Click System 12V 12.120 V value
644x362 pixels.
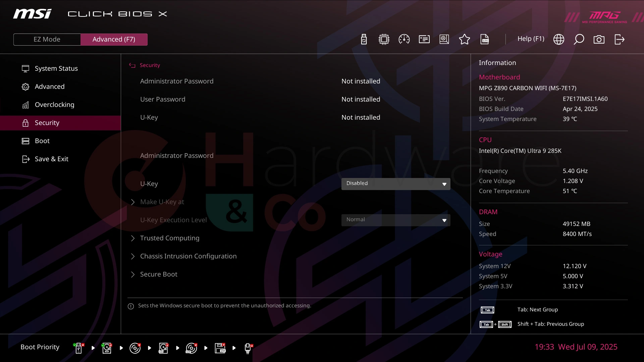575,266
